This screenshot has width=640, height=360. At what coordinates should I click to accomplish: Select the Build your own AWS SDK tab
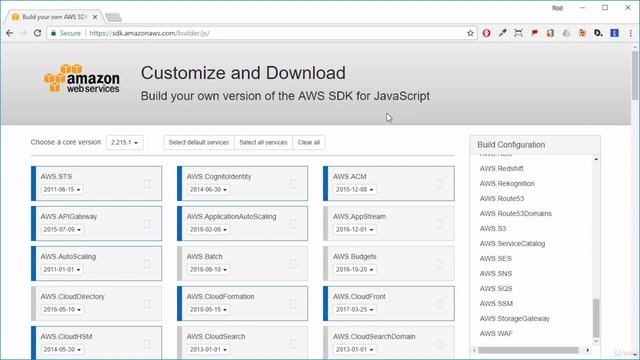(x=52, y=17)
